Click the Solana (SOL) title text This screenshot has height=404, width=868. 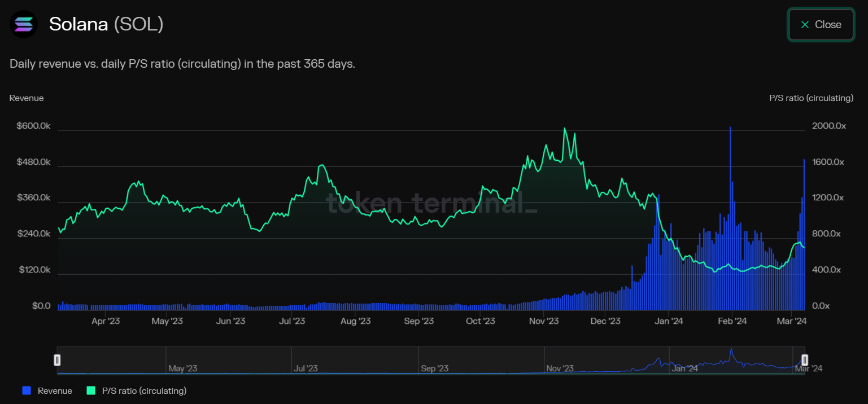(x=106, y=24)
